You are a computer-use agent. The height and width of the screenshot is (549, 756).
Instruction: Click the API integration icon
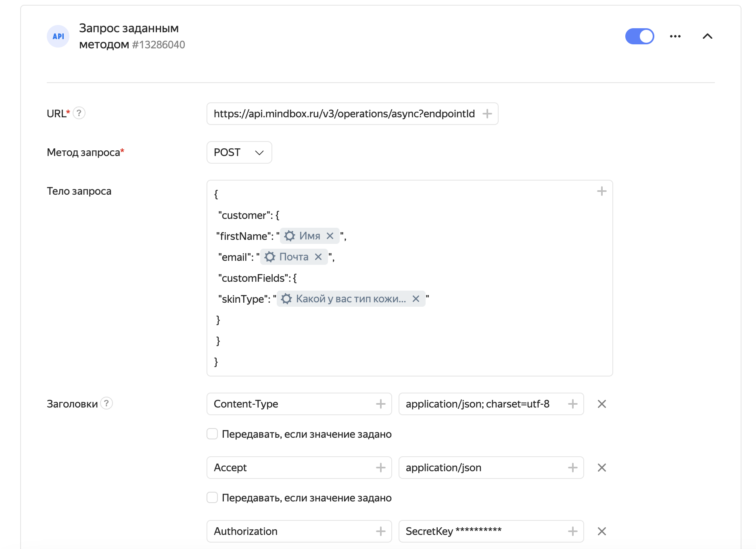point(58,36)
